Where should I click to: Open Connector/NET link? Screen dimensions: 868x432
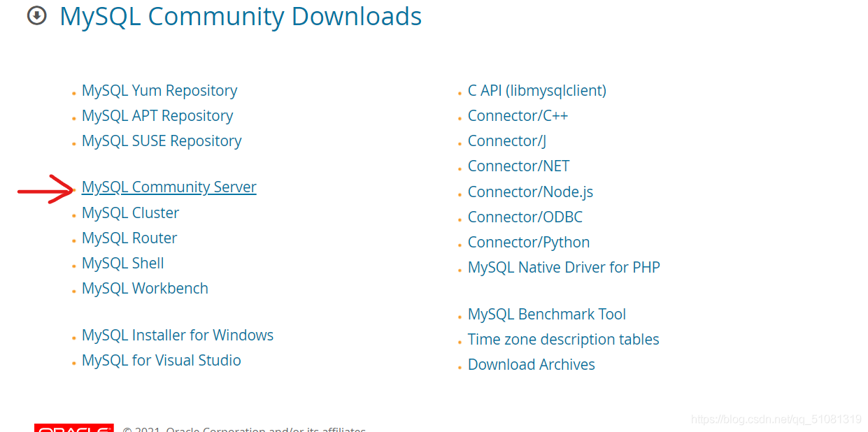click(519, 166)
